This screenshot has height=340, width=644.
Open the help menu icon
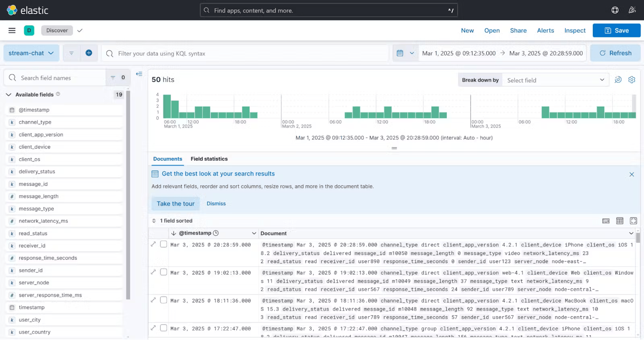point(615,10)
